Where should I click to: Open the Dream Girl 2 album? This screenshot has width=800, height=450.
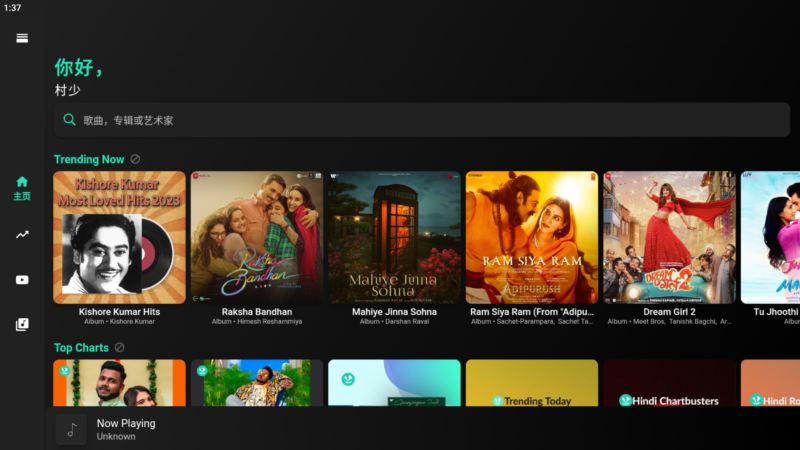669,248
